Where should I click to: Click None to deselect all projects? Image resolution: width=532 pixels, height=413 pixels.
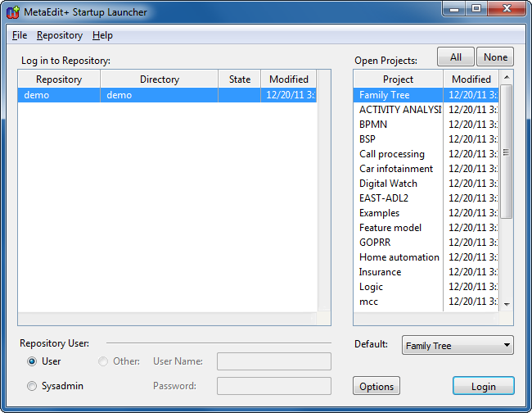point(495,57)
